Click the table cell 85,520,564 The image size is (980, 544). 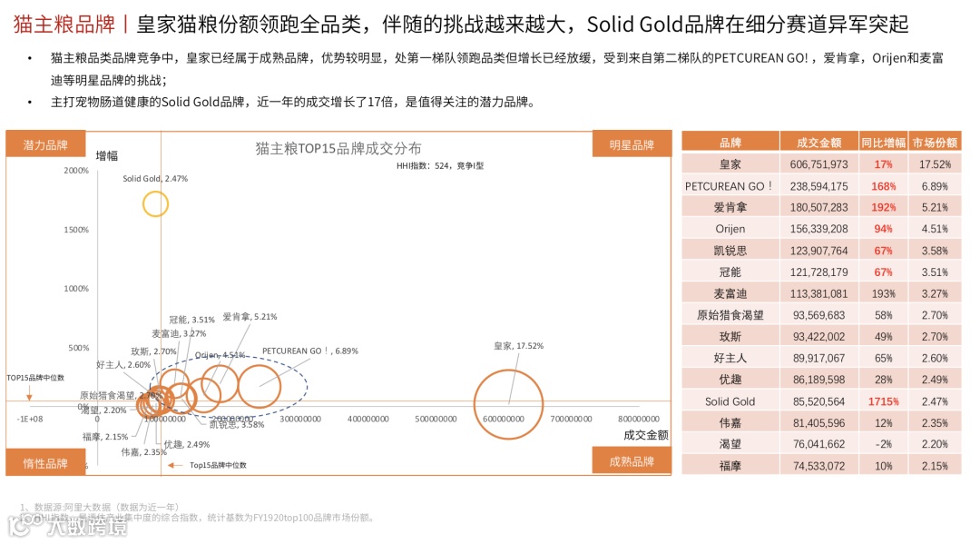point(818,401)
